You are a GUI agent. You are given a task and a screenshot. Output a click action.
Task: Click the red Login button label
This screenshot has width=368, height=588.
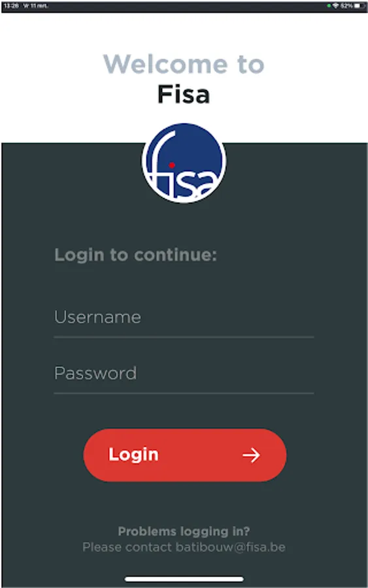(x=133, y=455)
